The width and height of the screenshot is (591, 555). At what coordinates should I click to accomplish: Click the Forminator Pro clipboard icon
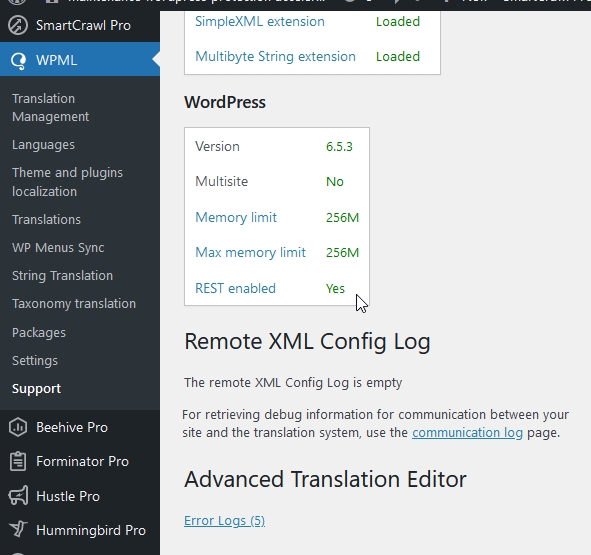[x=18, y=461]
